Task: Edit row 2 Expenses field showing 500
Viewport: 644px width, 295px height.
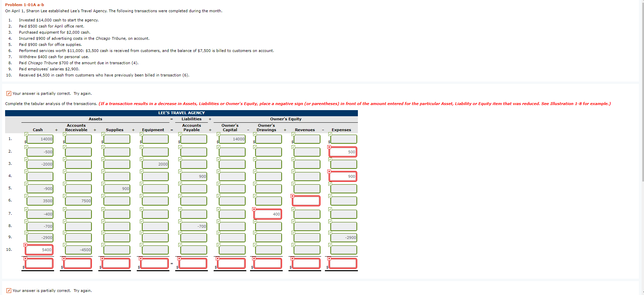Action: [x=343, y=152]
